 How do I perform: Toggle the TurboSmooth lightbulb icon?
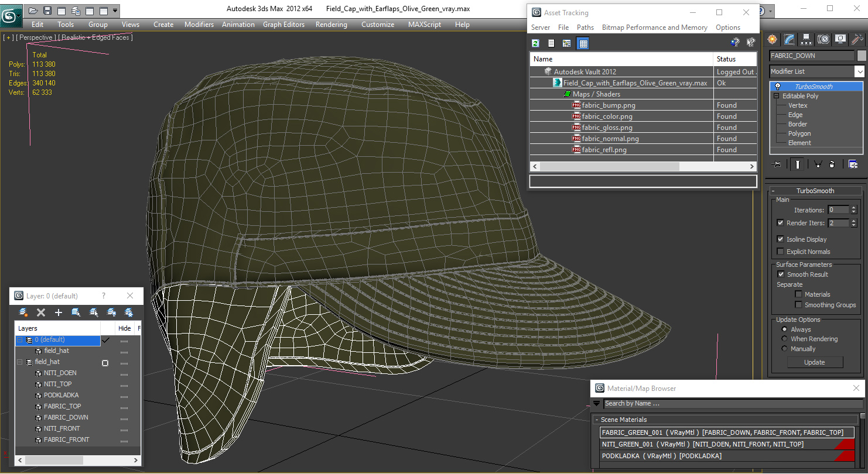point(777,87)
